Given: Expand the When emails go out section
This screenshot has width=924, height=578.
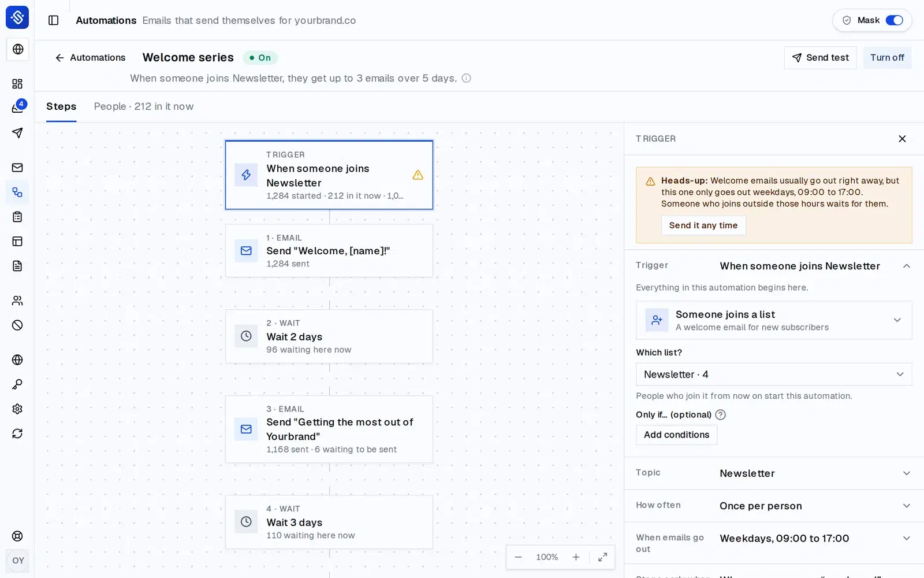Looking at the screenshot, I should (774, 543).
